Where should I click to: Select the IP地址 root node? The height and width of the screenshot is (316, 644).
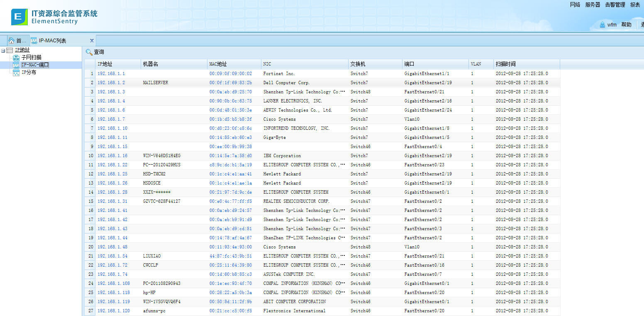point(22,50)
